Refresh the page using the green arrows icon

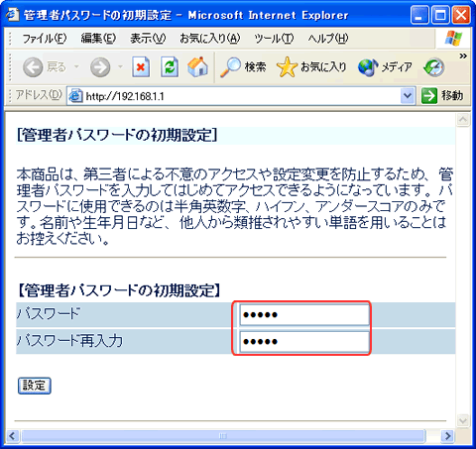click(170, 67)
